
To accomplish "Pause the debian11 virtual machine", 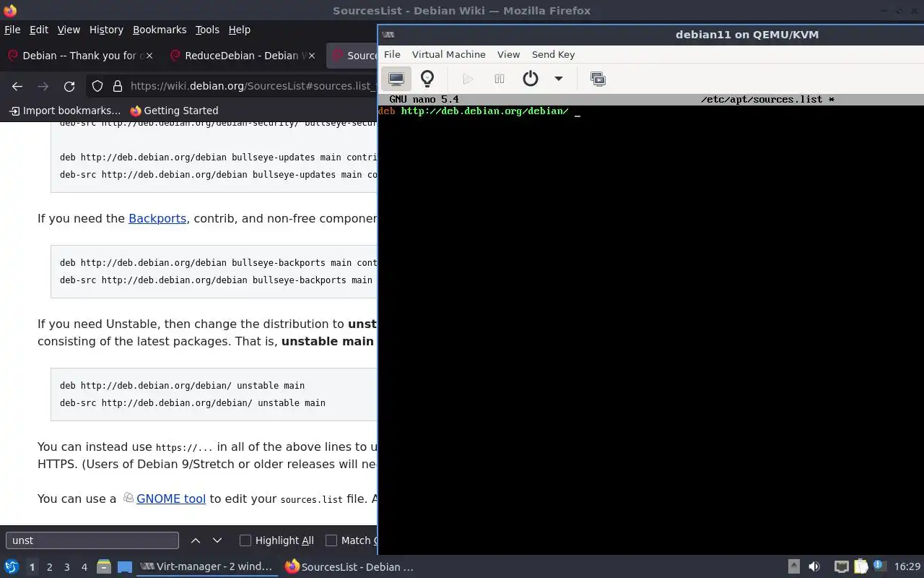I will point(499,79).
